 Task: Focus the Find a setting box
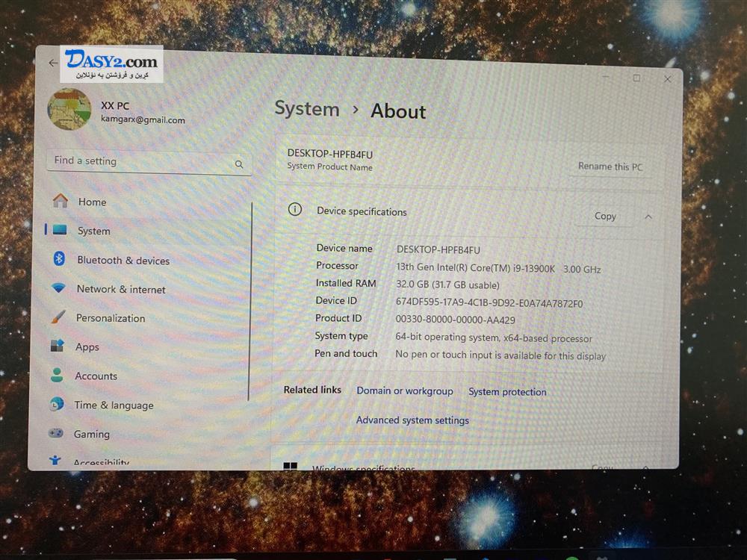pyautogui.click(x=149, y=162)
